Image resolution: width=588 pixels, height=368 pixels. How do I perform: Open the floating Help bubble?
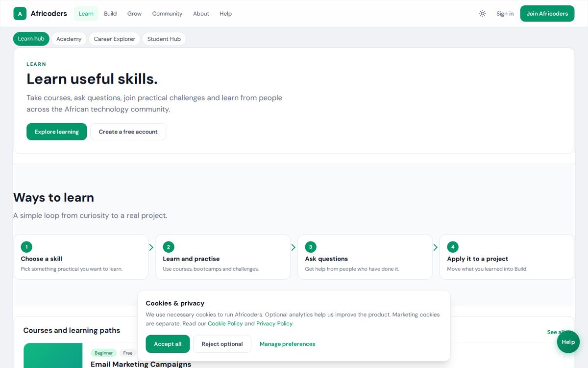click(x=568, y=342)
